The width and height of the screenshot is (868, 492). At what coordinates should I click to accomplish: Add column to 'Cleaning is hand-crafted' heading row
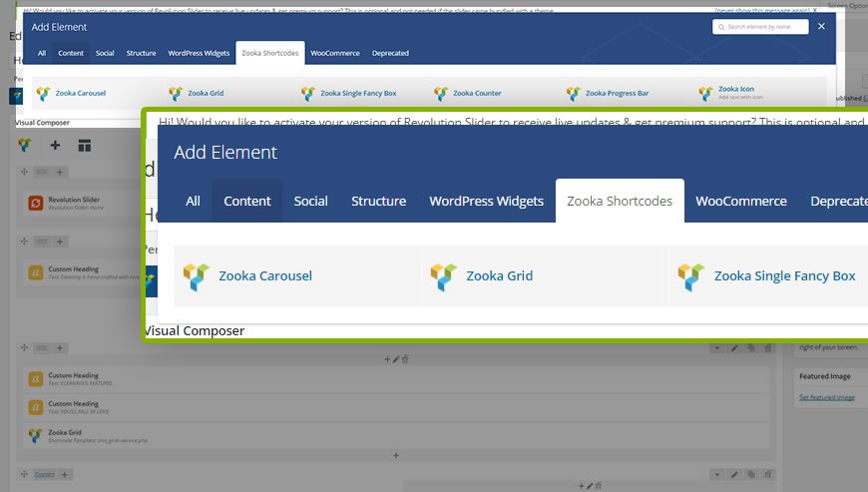(x=60, y=242)
